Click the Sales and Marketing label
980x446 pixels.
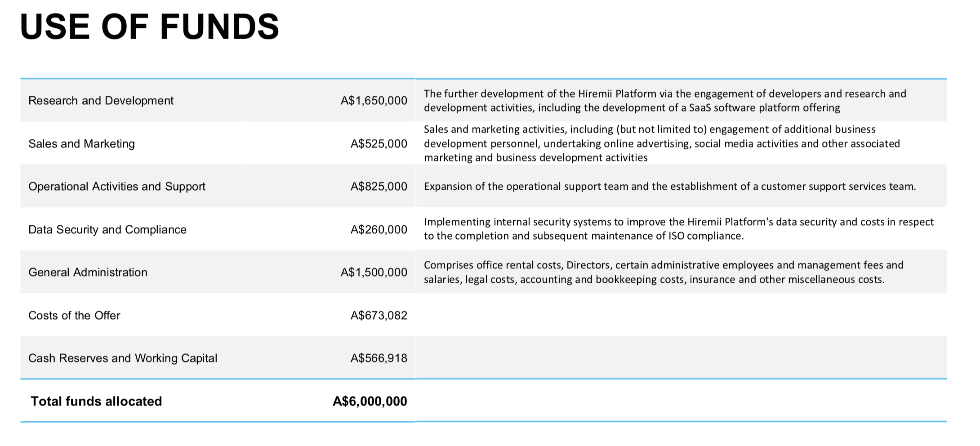[x=81, y=143]
